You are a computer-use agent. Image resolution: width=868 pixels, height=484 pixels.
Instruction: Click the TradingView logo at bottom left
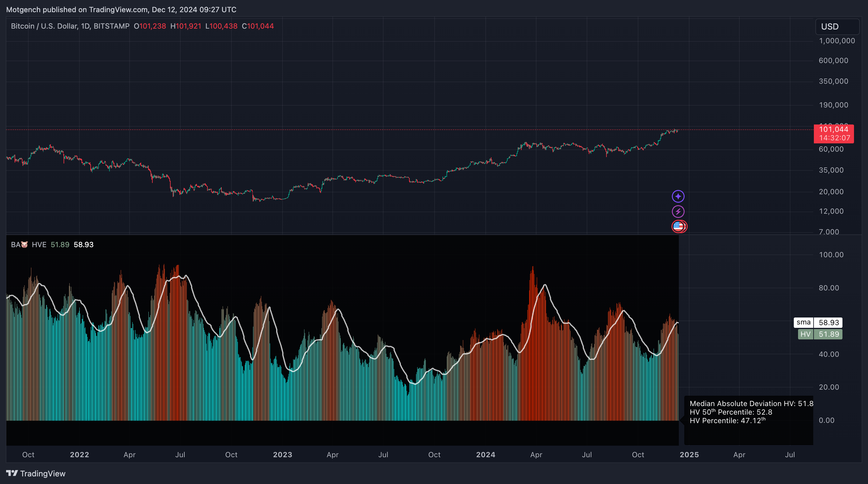(36, 474)
